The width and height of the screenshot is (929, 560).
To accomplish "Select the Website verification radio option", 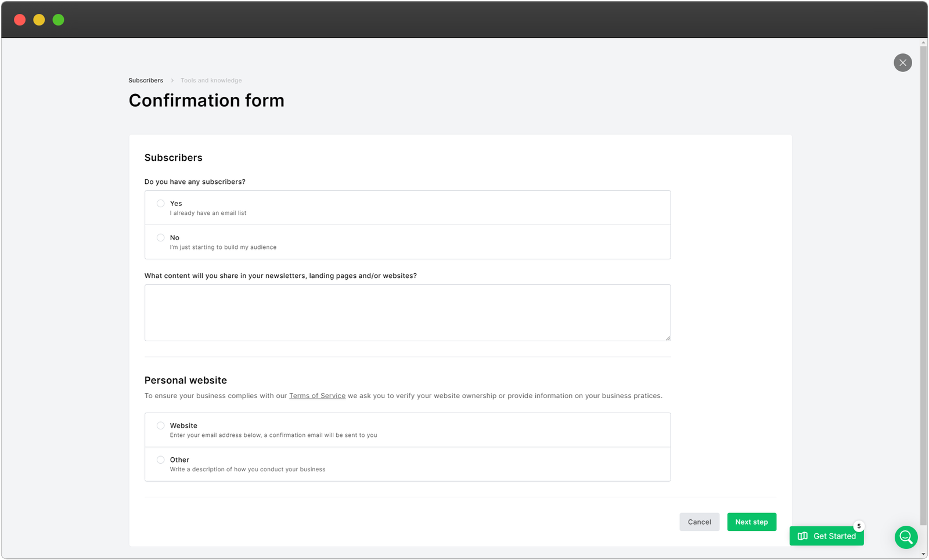I will (160, 426).
